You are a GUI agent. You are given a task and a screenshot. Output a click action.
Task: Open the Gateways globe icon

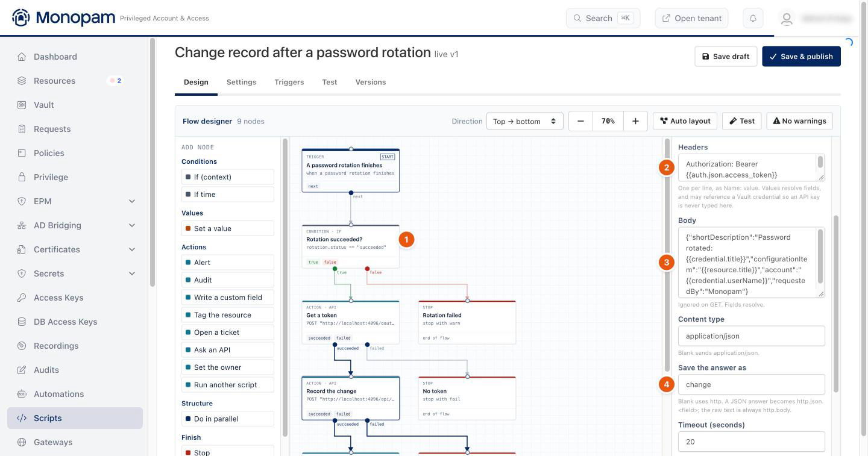pyautogui.click(x=22, y=442)
